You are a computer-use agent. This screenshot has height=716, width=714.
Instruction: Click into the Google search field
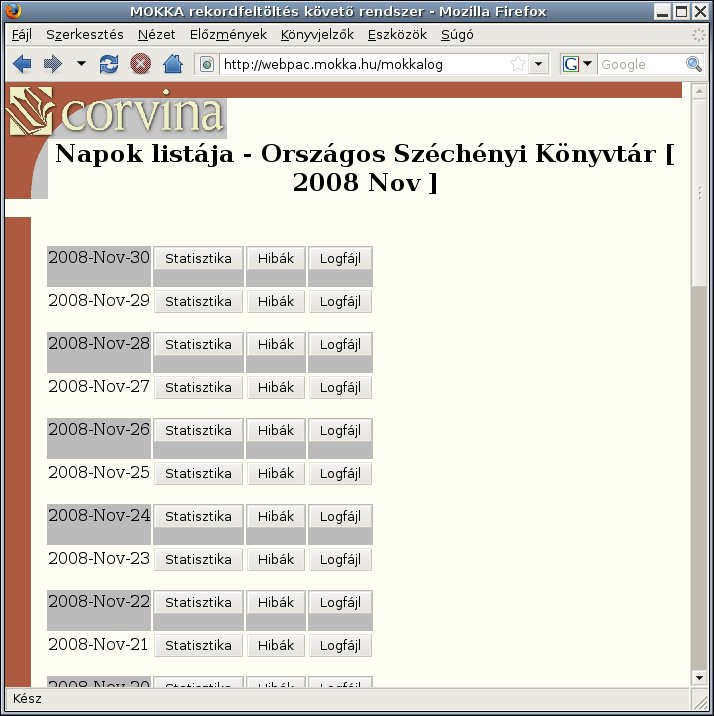coord(640,64)
